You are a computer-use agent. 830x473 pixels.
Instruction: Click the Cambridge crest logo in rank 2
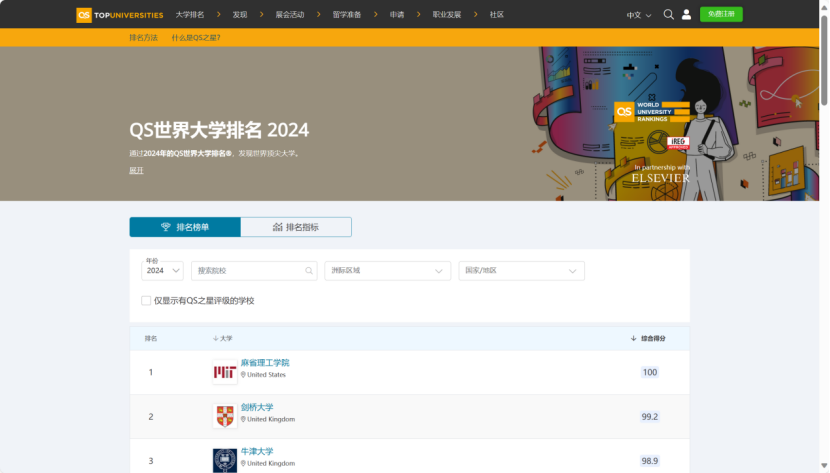point(224,416)
